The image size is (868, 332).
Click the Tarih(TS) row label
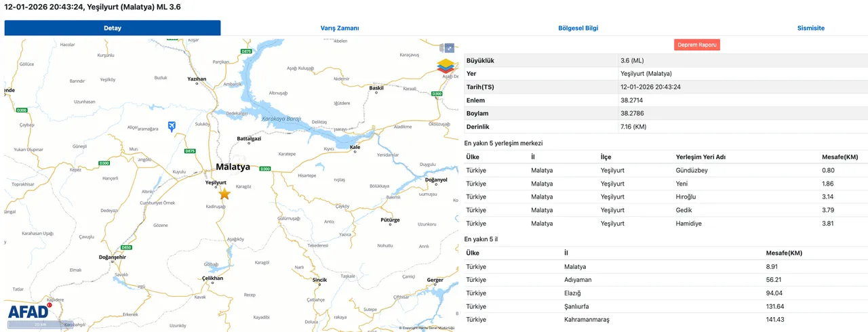pos(481,87)
